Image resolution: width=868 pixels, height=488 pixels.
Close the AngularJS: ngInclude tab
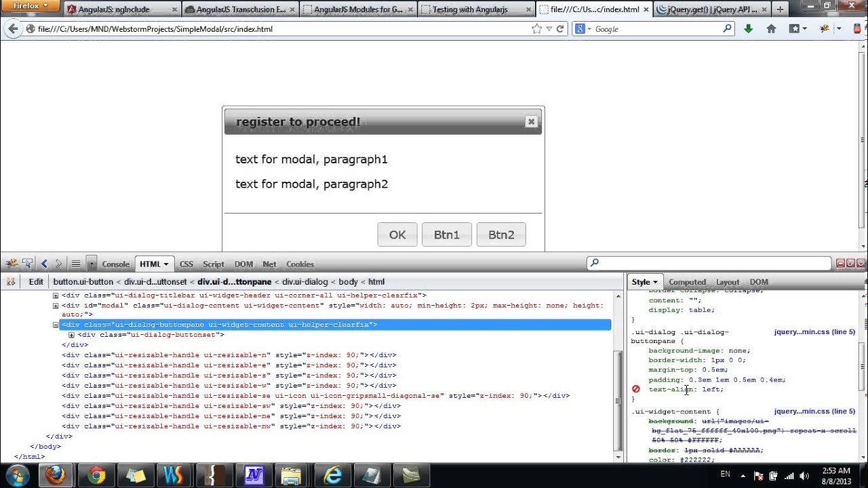pyautogui.click(x=174, y=9)
